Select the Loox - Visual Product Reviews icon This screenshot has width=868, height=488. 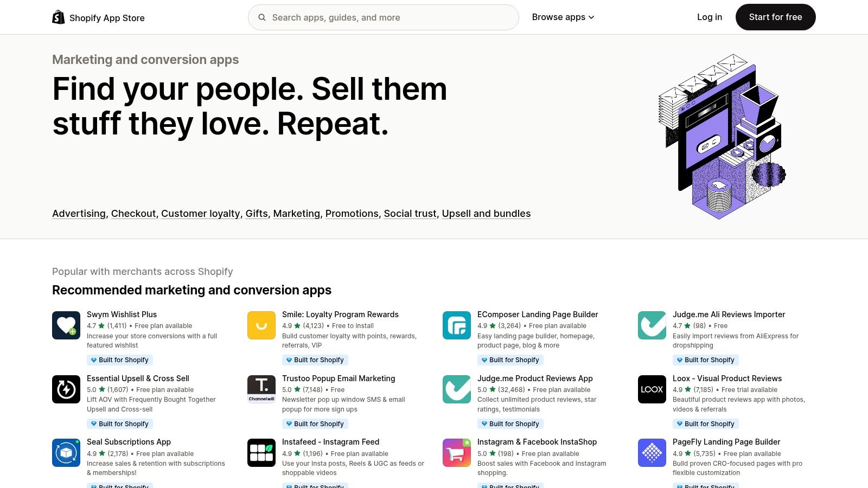pyautogui.click(x=652, y=389)
